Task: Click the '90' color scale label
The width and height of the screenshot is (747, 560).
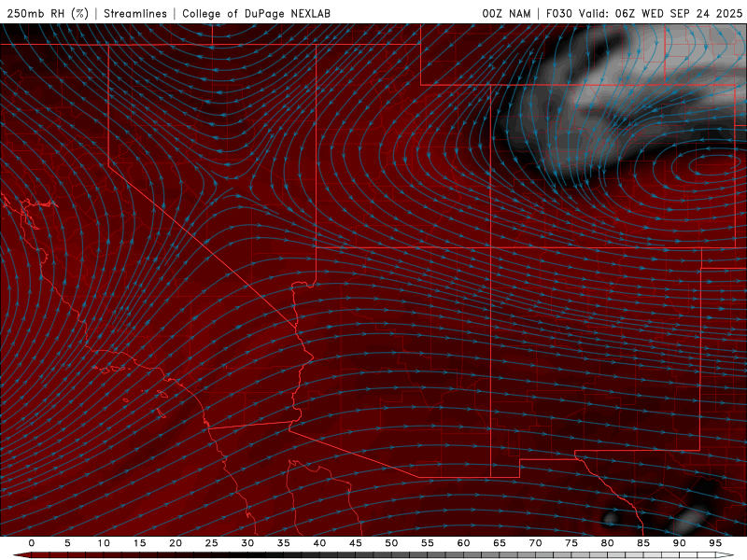Action: coord(680,543)
